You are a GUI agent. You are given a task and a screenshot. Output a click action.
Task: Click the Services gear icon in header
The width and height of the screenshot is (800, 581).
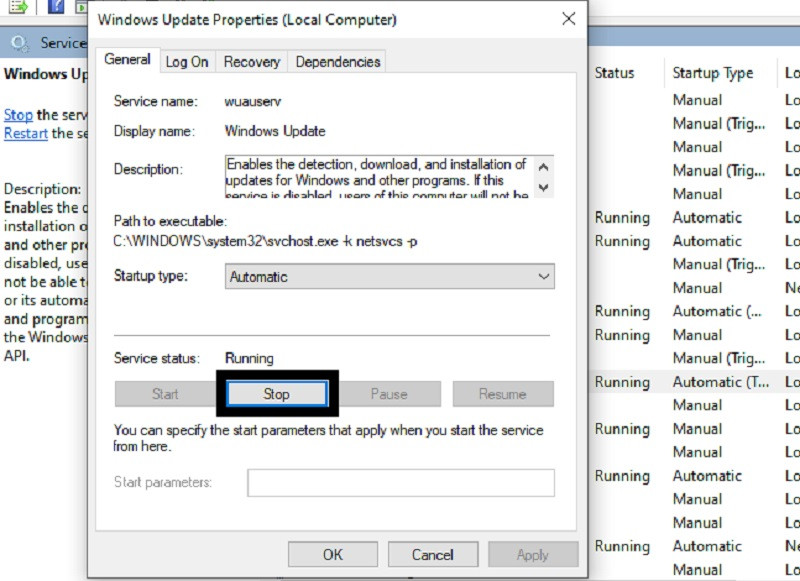pyautogui.click(x=20, y=43)
